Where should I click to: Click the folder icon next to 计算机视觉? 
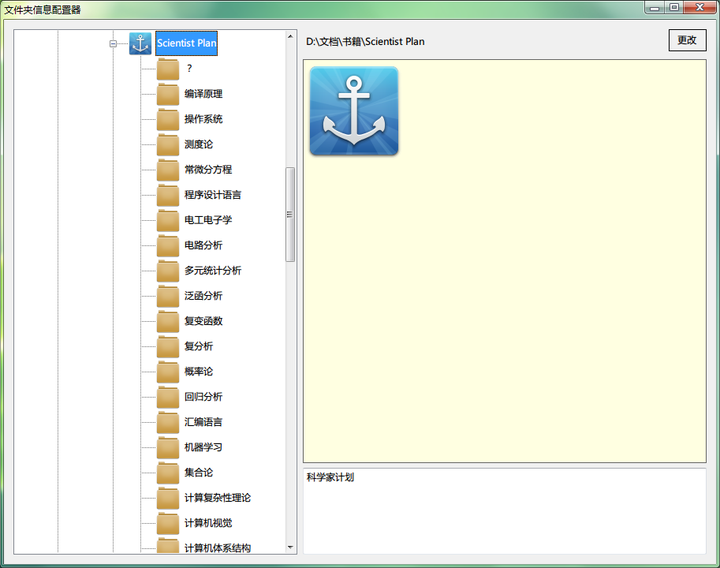pos(168,523)
